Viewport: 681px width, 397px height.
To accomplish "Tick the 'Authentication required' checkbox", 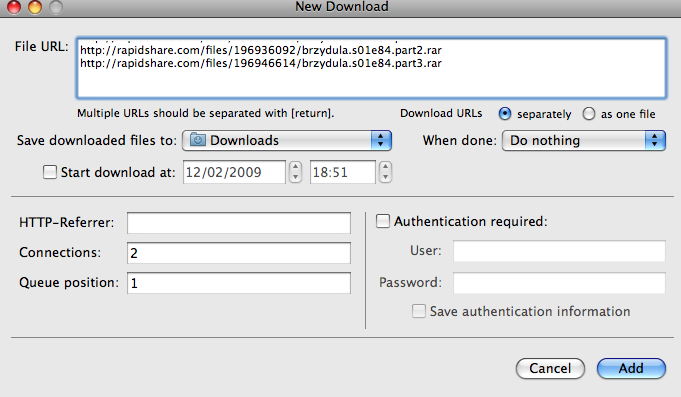I will tap(383, 221).
